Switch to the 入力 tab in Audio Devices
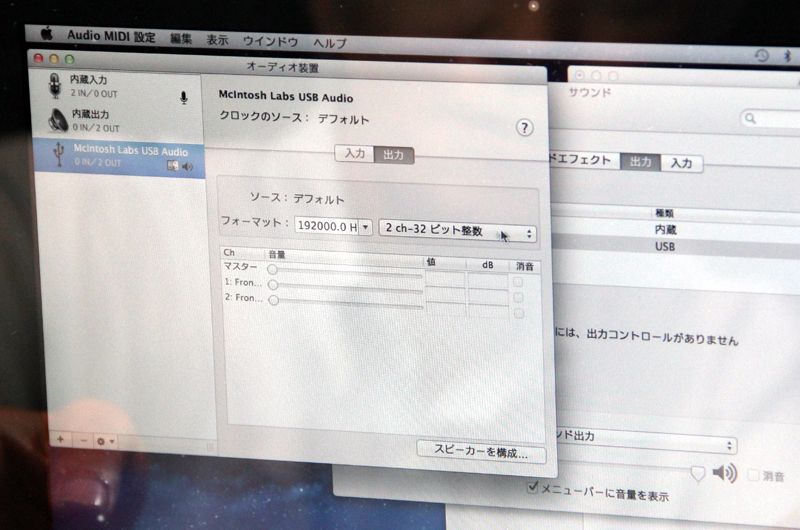This screenshot has width=800, height=530. point(355,153)
